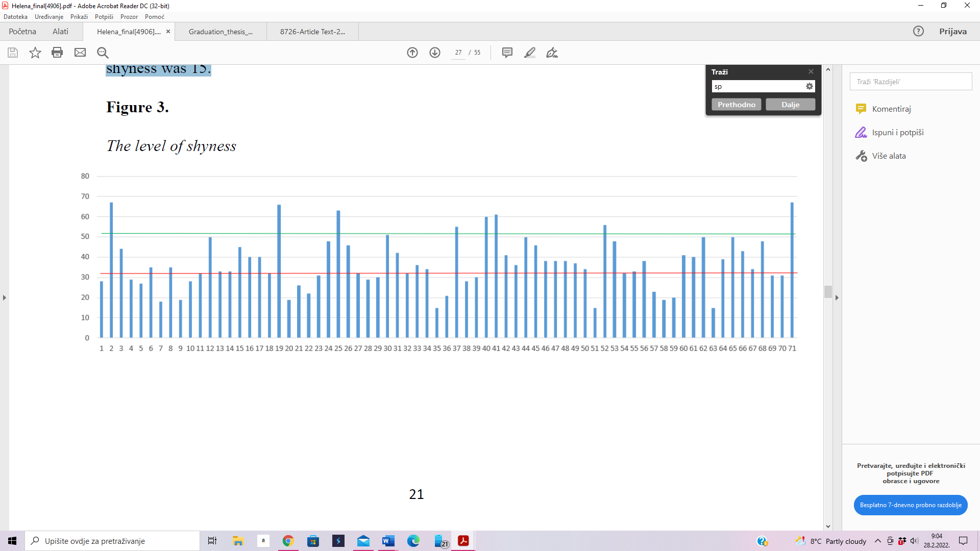The height and width of the screenshot is (551, 980).
Task: Start the Besplatno 7-dnevno probno razdoblje trial
Action: [x=911, y=505]
